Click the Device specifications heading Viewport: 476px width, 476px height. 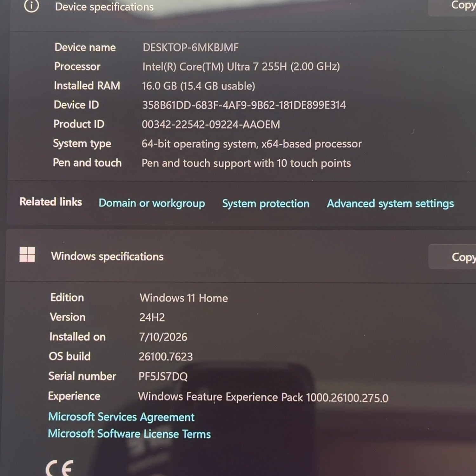pyautogui.click(x=104, y=7)
